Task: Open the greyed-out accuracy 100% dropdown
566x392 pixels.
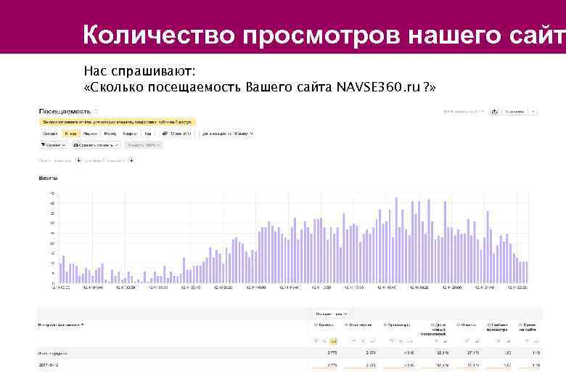Action: 144,145
